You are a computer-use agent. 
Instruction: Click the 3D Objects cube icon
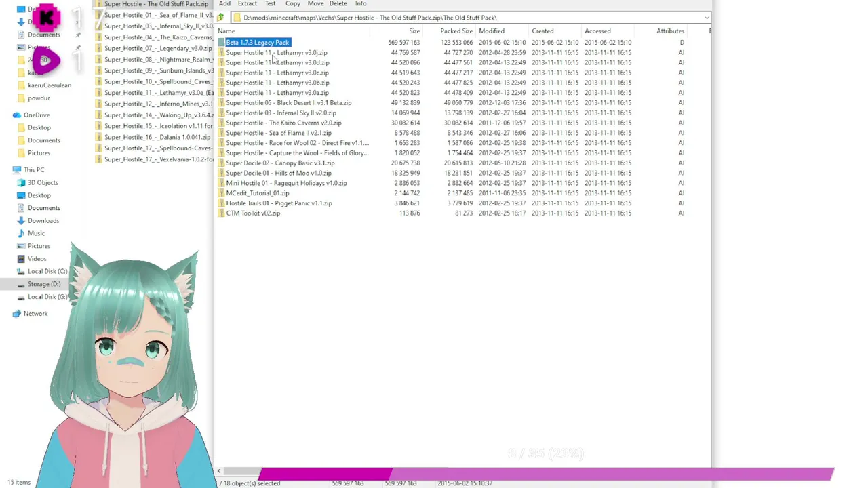21,183
